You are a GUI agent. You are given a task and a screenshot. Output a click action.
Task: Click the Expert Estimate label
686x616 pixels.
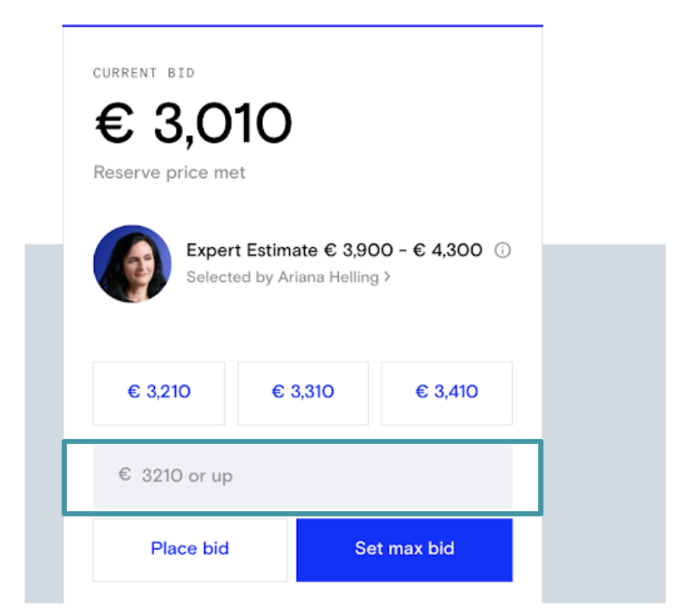coord(252,250)
